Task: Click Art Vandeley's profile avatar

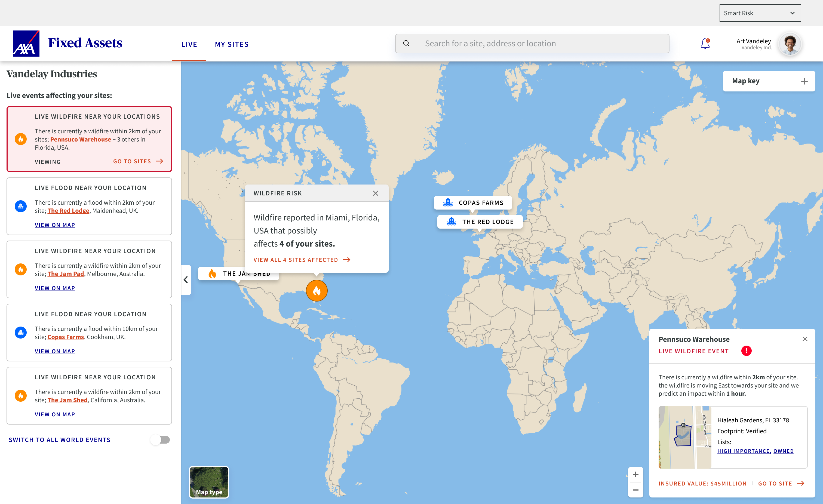Action: (790, 44)
